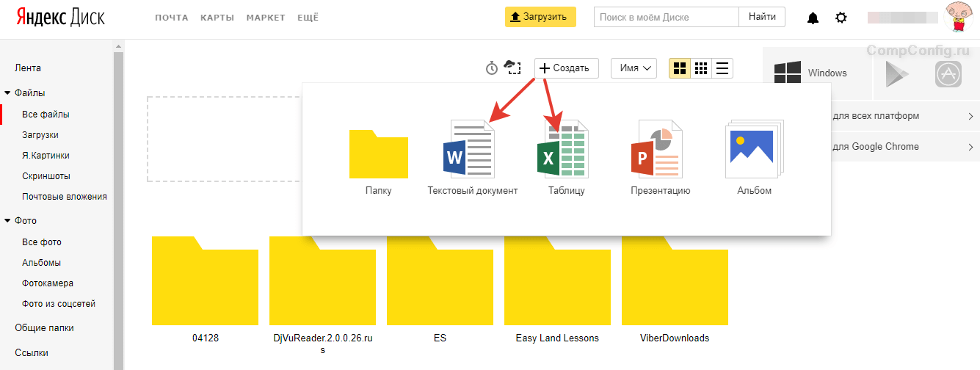Open user avatar profile menu

tap(958, 17)
